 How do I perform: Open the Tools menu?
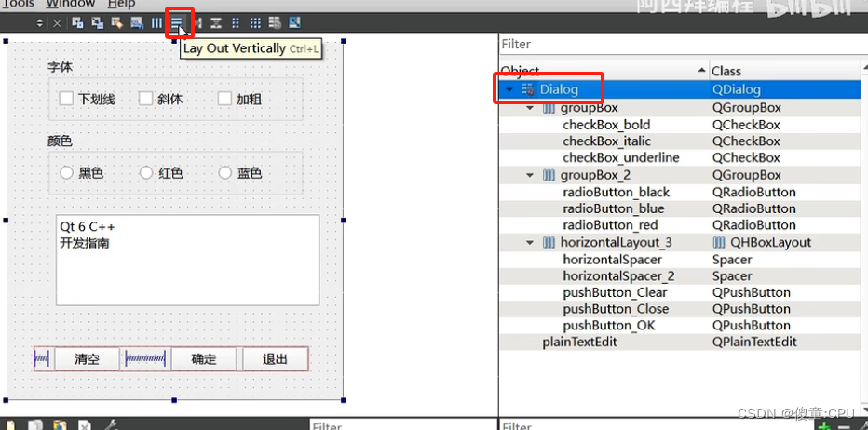pos(18,5)
